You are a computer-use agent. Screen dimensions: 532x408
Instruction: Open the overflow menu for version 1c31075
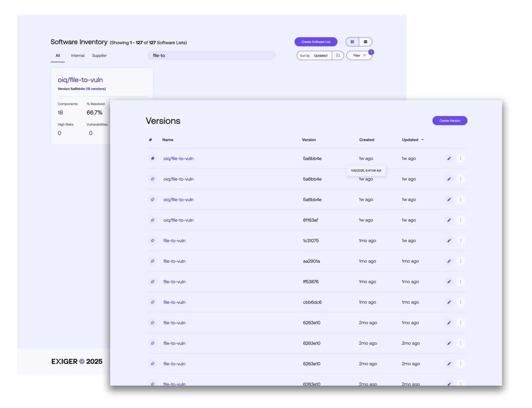click(461, 241)
